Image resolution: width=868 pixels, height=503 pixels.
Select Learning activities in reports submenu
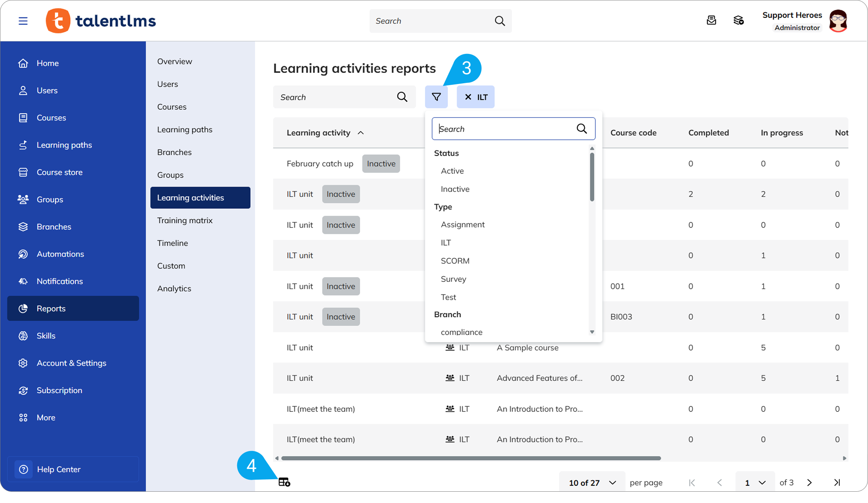[200, 197]
